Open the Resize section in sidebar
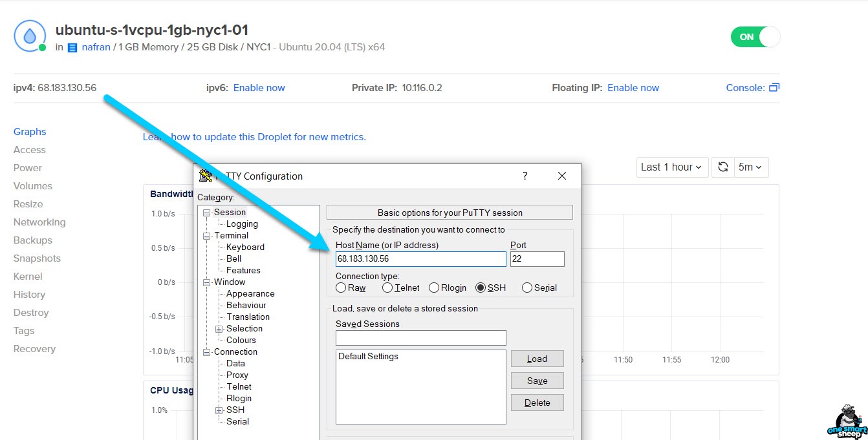Screen dimensions: 868x440 click(28, 204)
